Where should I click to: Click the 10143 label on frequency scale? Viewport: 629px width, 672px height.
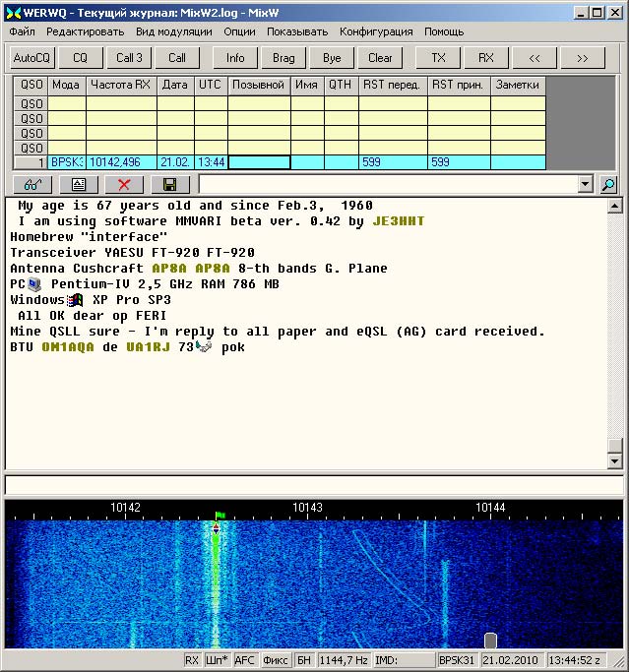tap(307, 508)
